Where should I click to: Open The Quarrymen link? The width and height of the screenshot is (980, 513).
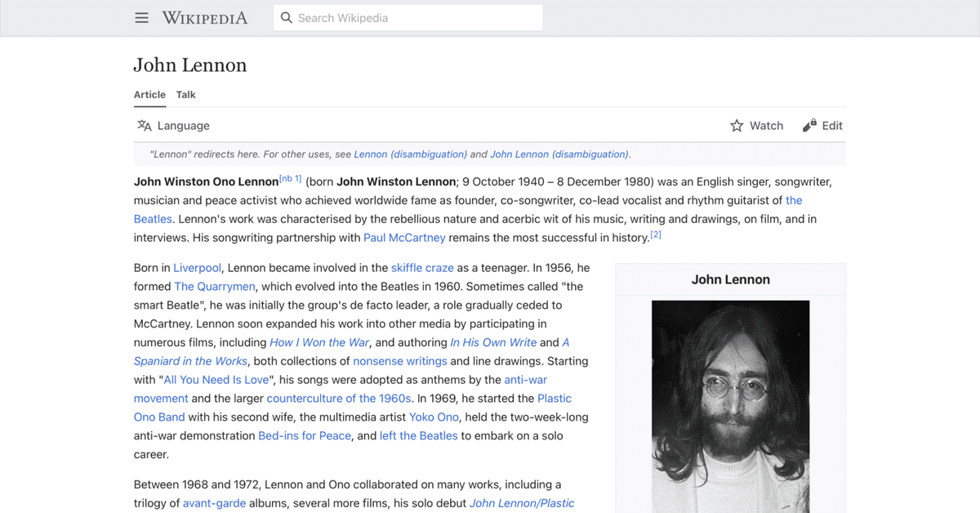[215, 287]
